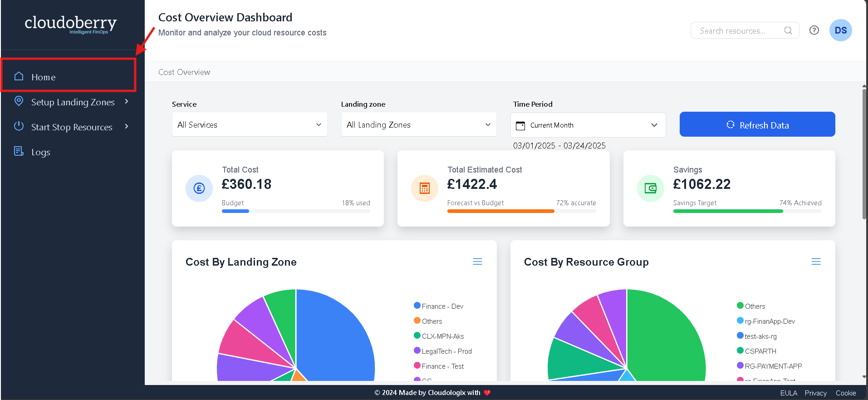Toggle Finance - Dev legend entry
Viewport: 868px width, 400px height.
[x=438, y=306]
